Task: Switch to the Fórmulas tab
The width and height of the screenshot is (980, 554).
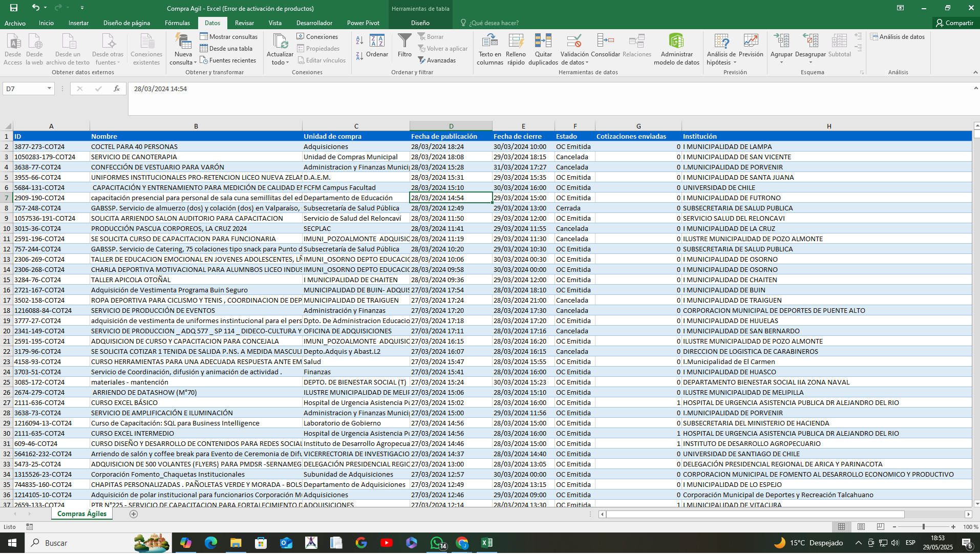Action: 177,23
